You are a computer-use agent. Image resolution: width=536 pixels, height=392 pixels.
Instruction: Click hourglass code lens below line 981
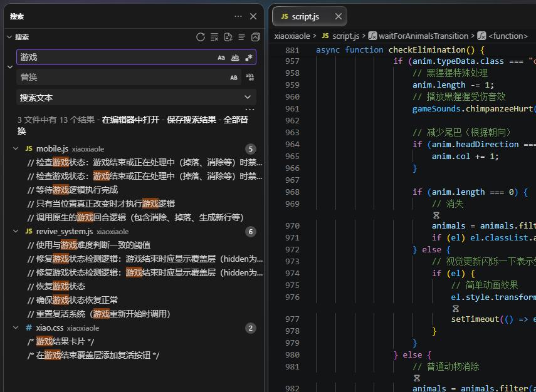click(417, 378)
